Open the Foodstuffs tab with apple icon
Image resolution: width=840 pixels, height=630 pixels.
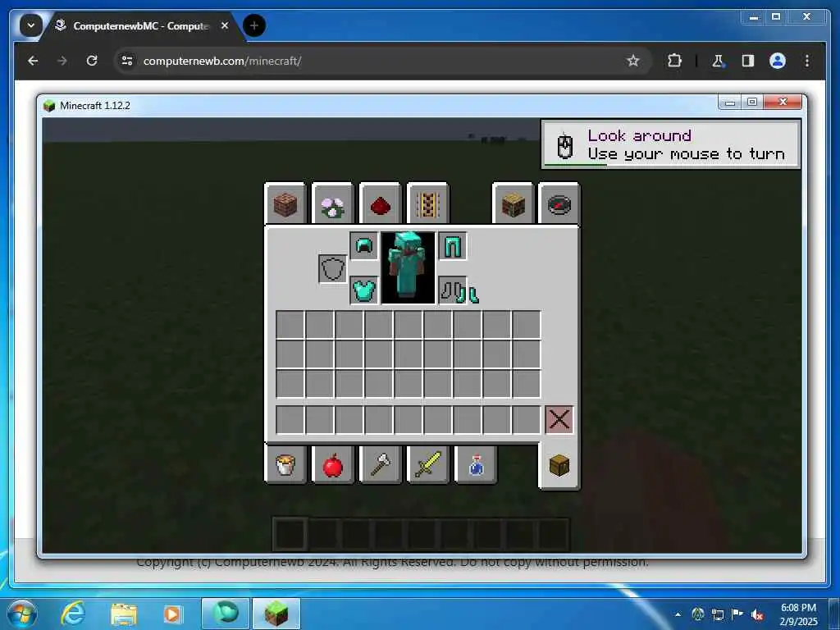coord(332,464)
